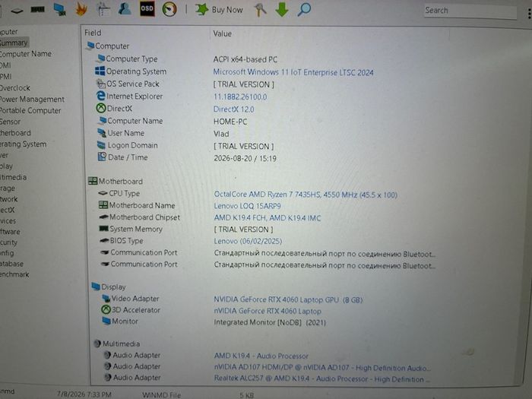Select the WINMD File entry at bottom

(161, 395)
